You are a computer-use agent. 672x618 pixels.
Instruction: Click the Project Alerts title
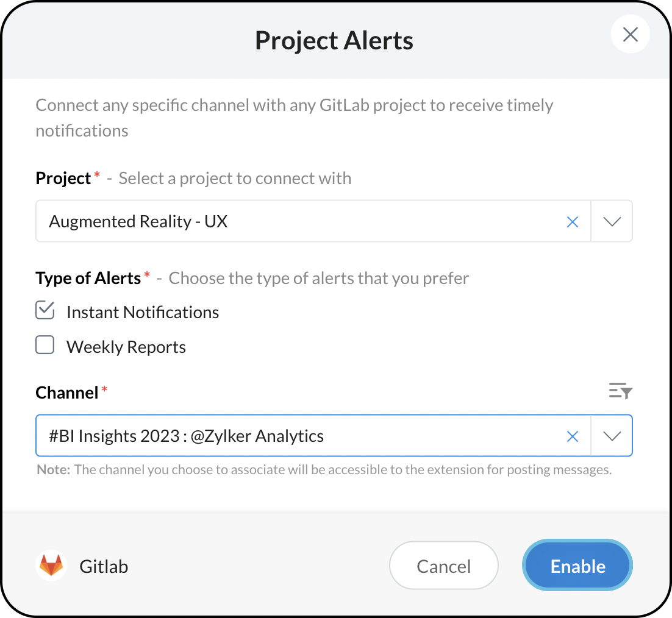(x=334, y=41)
